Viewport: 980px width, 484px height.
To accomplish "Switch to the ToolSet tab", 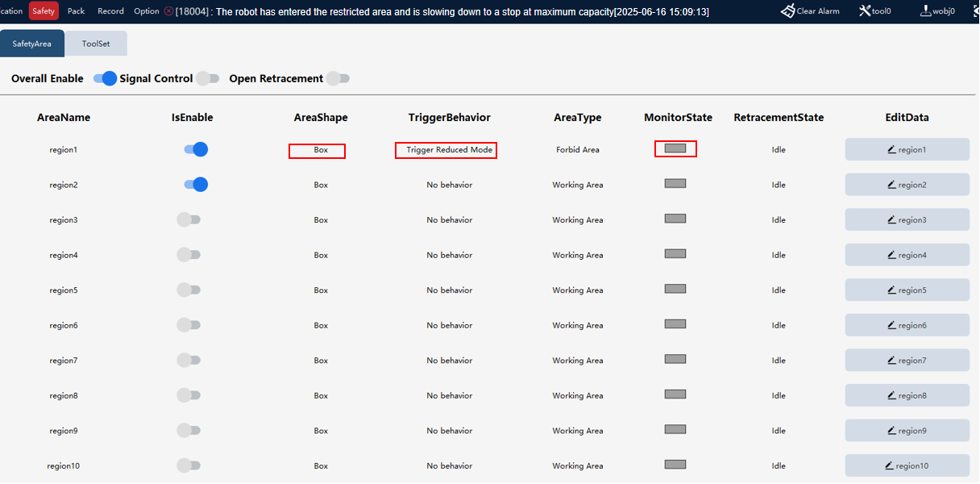I will coord(96,44).
